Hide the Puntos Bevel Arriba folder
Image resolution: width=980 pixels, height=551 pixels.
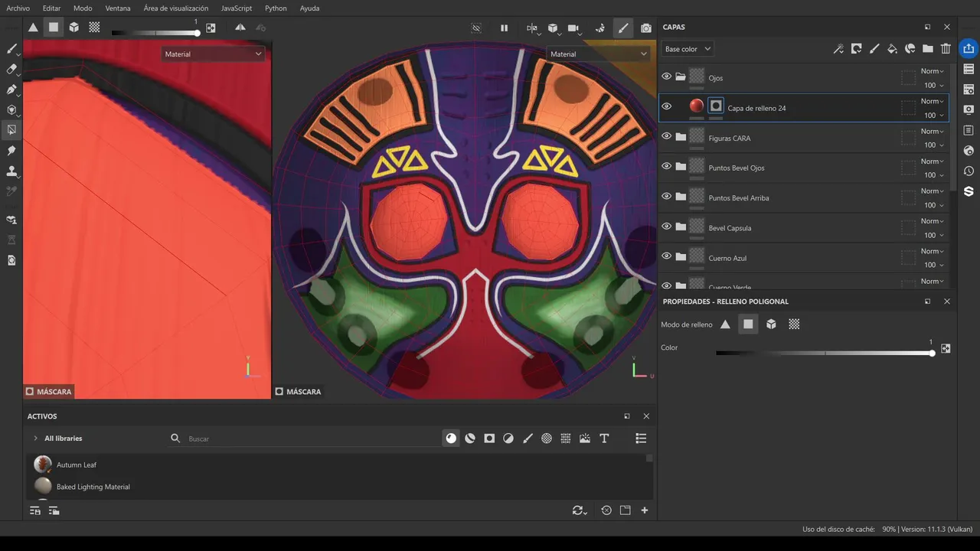point(666,196)
